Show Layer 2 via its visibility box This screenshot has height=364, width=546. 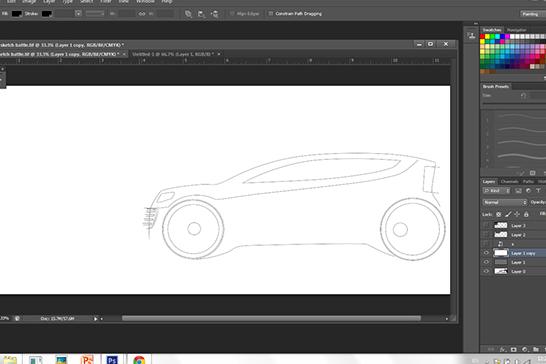[486, 235]
